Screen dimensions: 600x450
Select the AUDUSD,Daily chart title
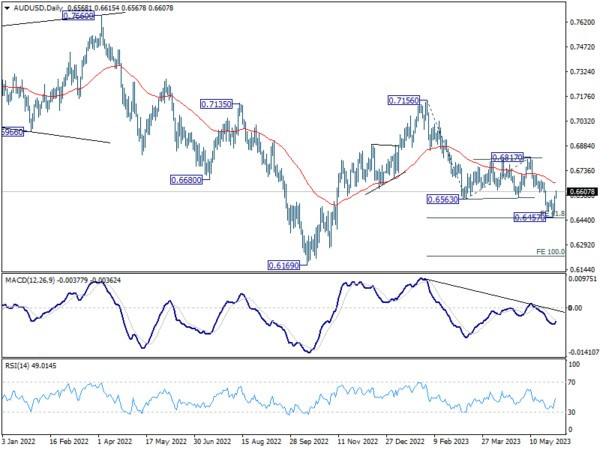click(x=38, y=8)
